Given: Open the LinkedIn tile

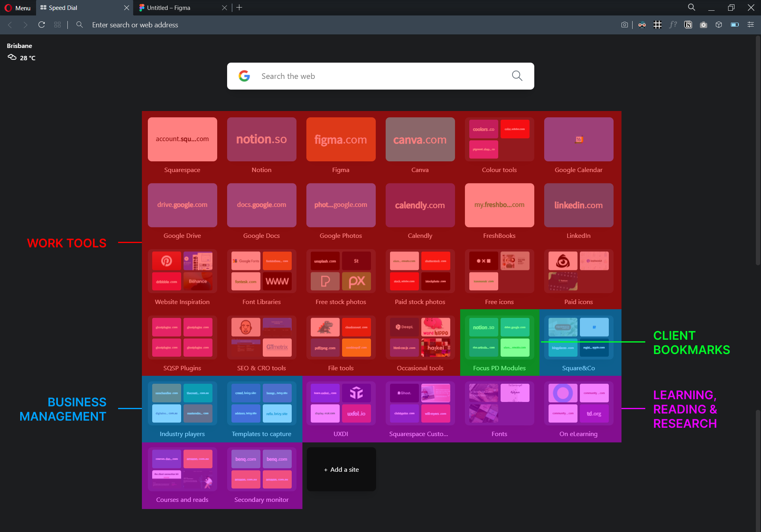Looking at the screenshot, I should (x=579, y=205).
